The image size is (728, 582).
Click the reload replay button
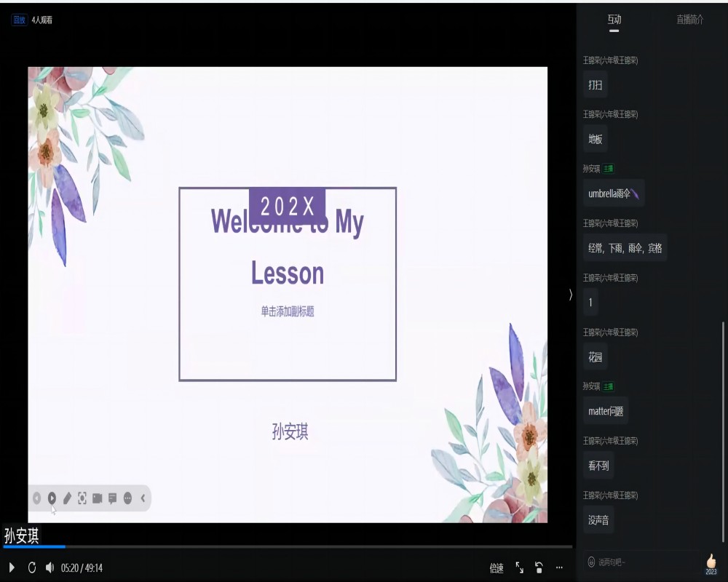[31, 567]
